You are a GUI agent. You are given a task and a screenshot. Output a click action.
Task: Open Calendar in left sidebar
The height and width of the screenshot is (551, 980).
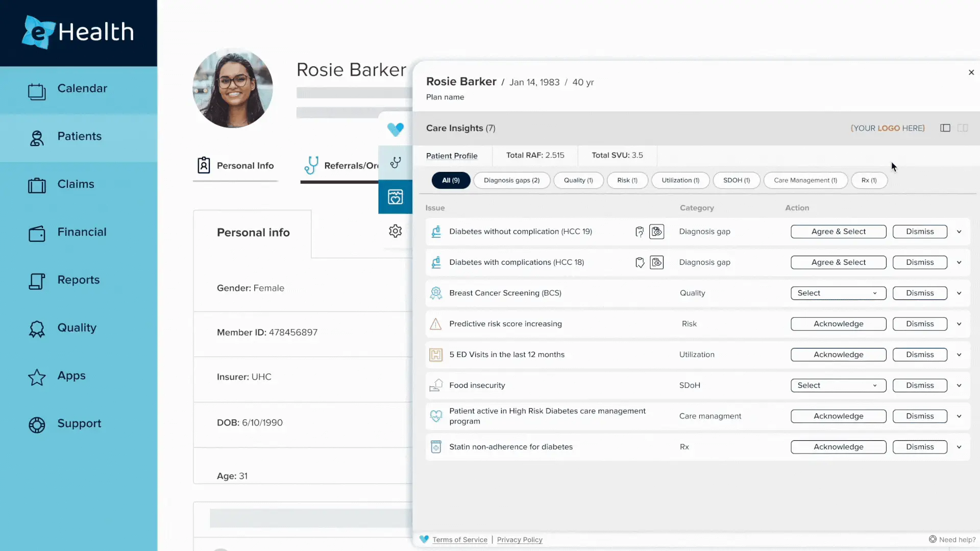click(x=82, y=89)
